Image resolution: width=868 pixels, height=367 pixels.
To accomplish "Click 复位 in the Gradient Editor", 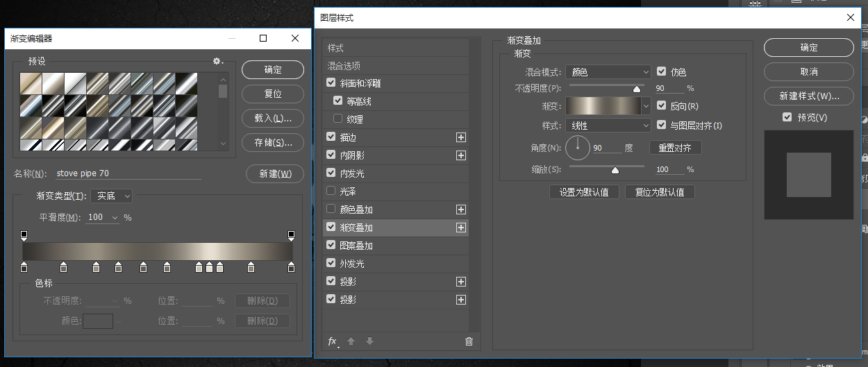I will 273,94.
